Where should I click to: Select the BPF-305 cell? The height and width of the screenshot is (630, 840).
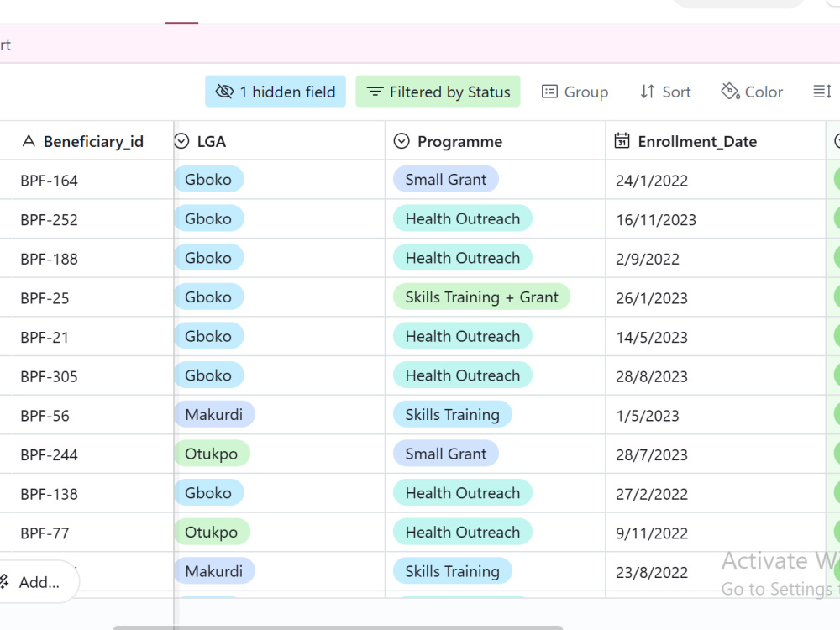[87, 376]
